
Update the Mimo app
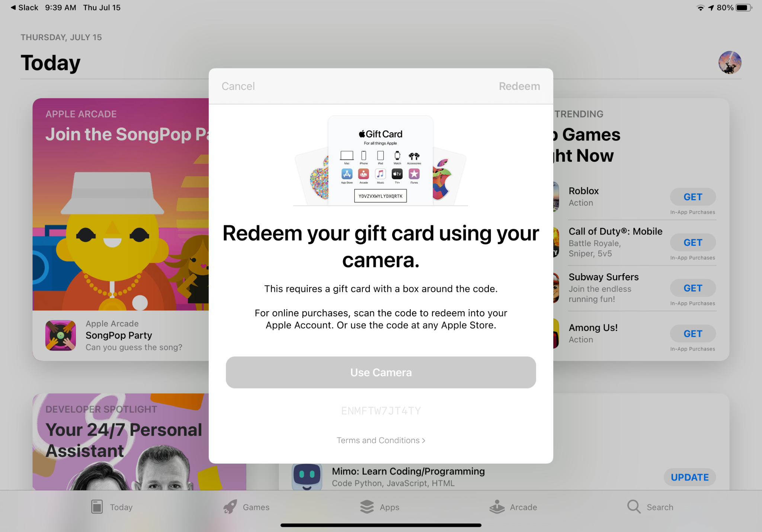[689, 477]
